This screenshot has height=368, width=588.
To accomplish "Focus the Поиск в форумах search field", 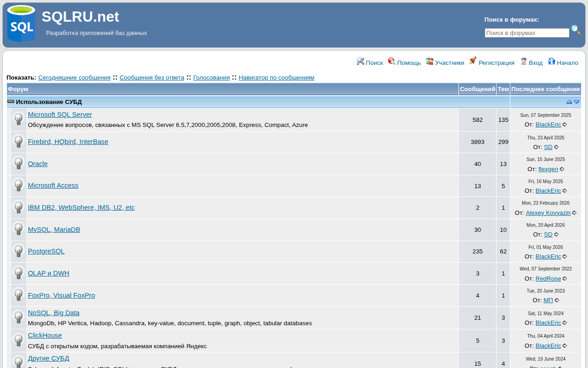I will pos(527,33).
